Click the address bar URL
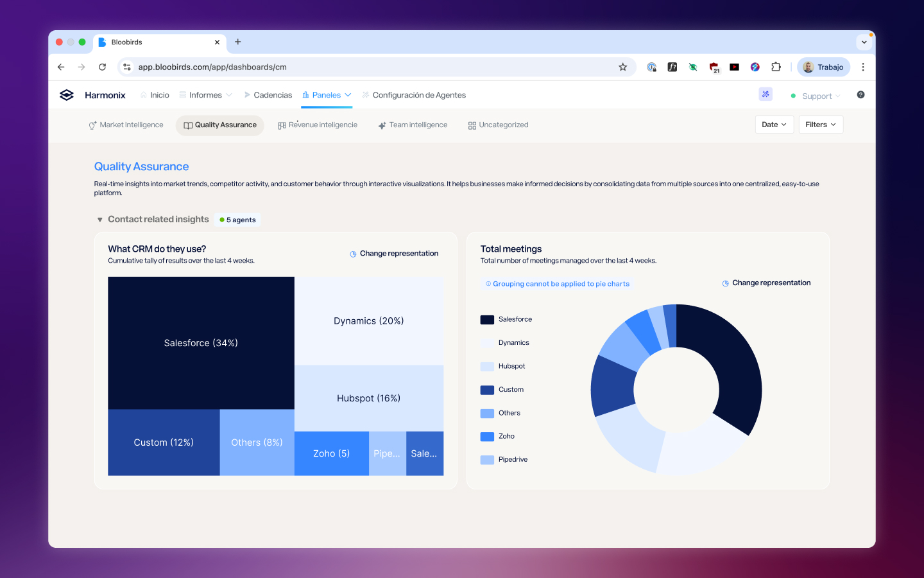924x578 pixels. click(212, 67)
